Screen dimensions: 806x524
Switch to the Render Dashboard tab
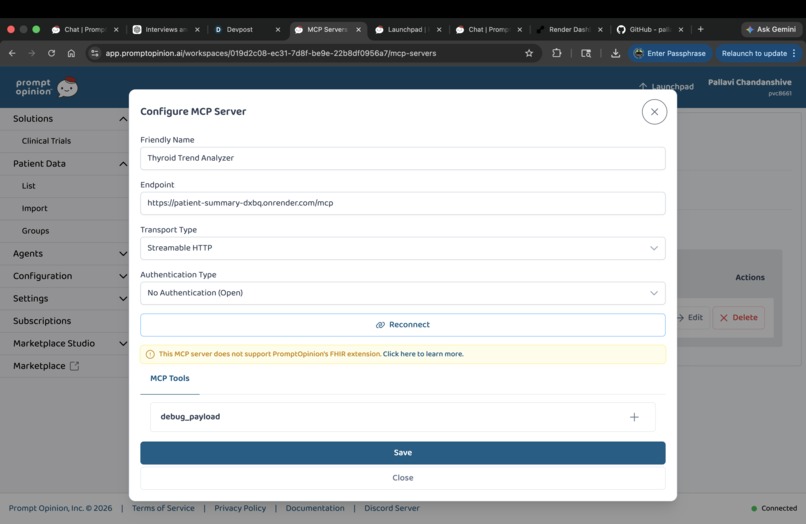569,30
